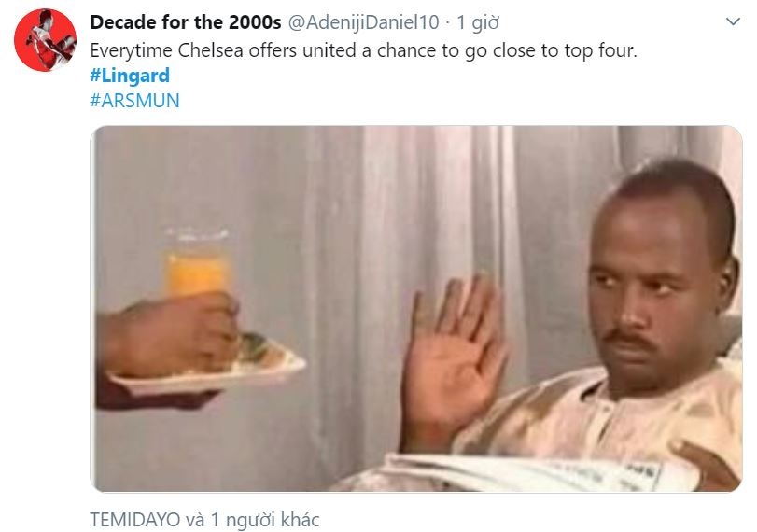Click the tweet text about Chelsea and united
The width and height of the screenshot is (757, 532).
pos(363,50)
